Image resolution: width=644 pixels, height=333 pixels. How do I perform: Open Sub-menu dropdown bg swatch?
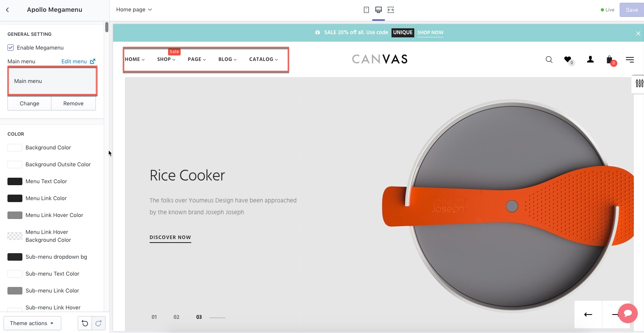(15, 257)
